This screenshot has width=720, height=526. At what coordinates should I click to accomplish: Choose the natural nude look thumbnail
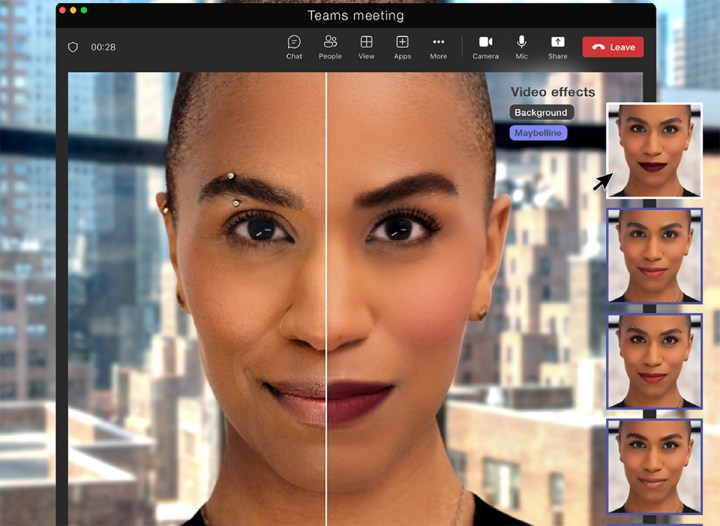point(654,466)
